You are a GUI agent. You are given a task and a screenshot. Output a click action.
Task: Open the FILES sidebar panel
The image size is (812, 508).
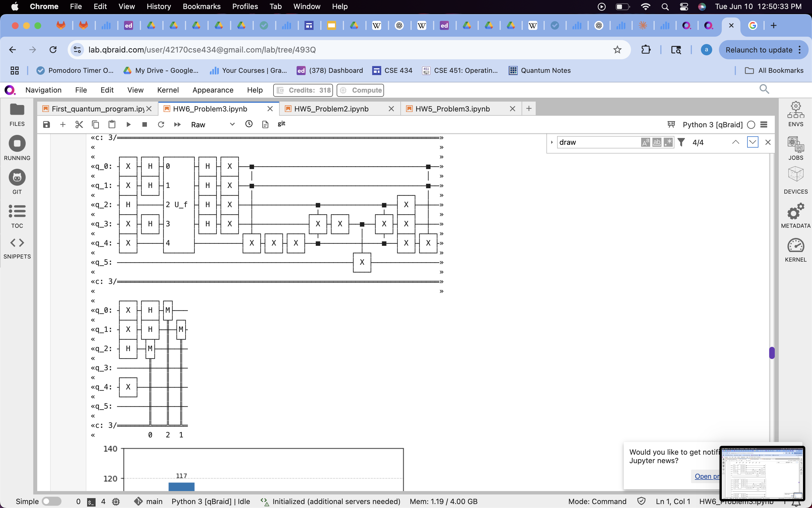point(17,115)
